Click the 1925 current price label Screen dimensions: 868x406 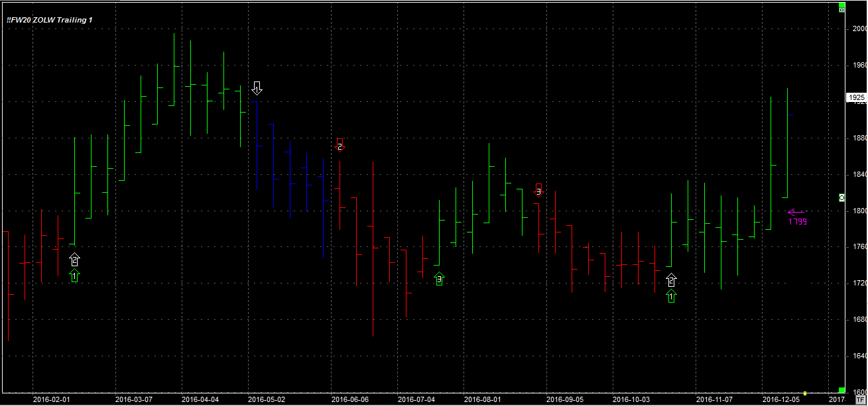857,97
